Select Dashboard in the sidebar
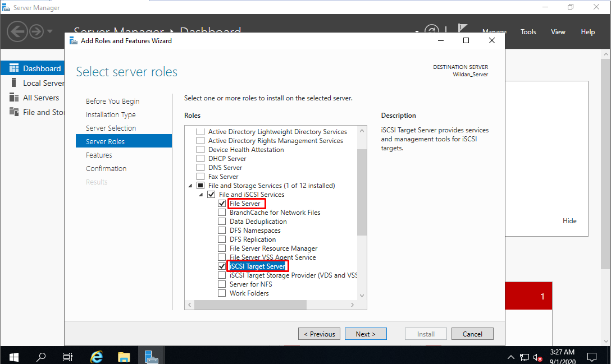Image resolution: width=611 pixels, height=364 pixels. 33,68
